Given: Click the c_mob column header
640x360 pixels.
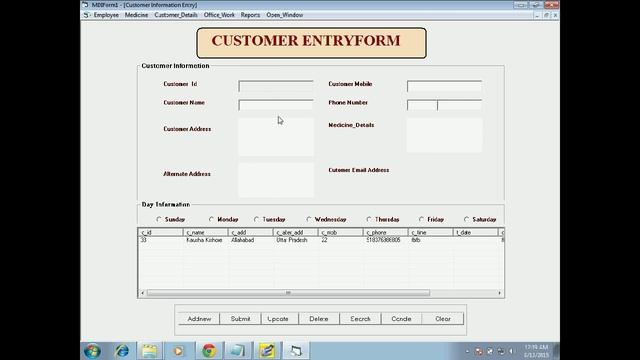Looking at the screenshot, I should coord(340,232).
